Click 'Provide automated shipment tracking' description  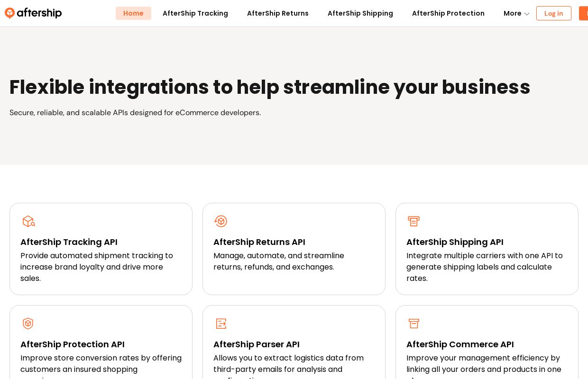coord(97,267)
